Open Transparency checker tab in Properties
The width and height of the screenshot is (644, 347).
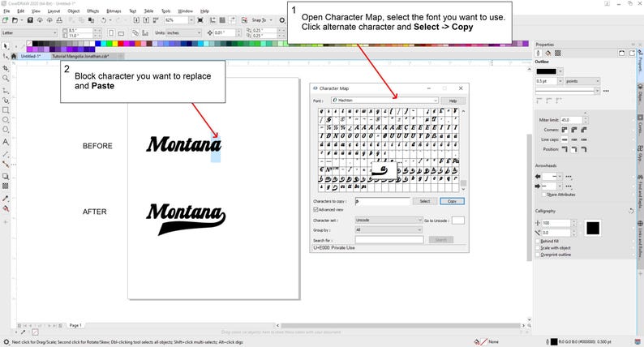point(558,53)
